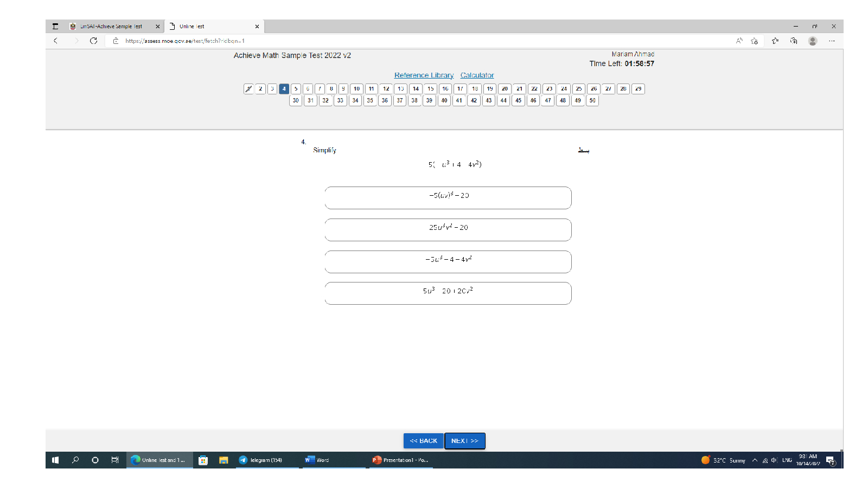
Task: Switch to the Achieve Sample Test tab
Action: (111, 26)
